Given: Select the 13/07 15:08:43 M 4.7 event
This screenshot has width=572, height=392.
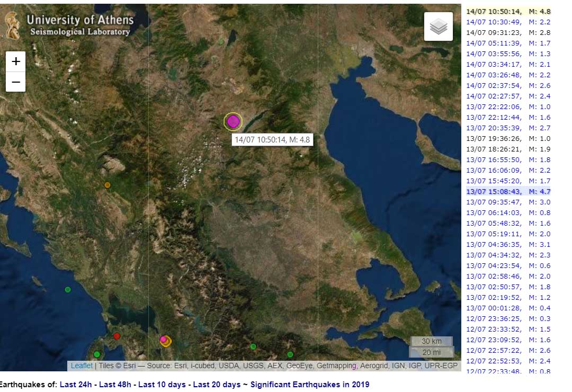Looking at the screenshot, I should point(508,191).
